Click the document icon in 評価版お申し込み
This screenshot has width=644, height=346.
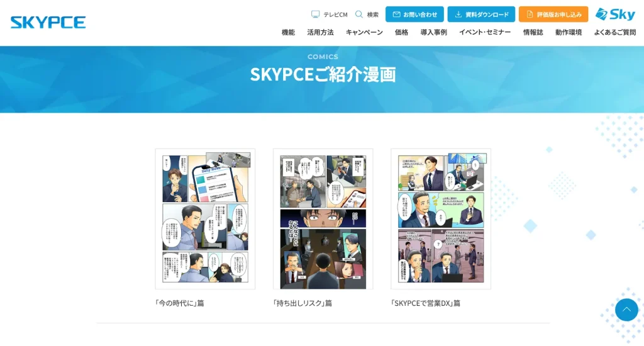pos(530,14)
